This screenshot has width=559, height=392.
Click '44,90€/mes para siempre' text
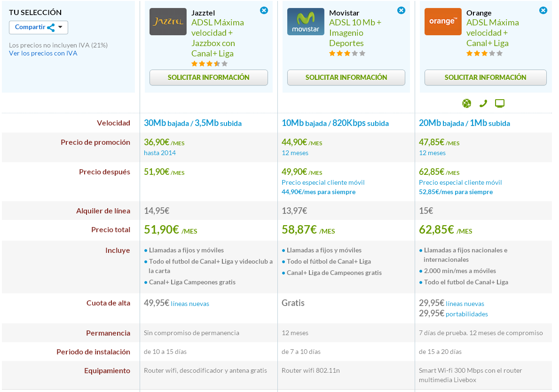point(318,192)
